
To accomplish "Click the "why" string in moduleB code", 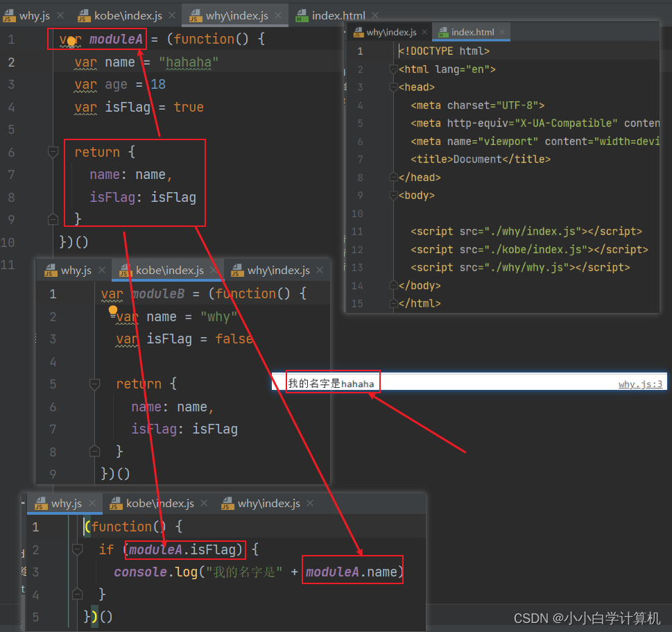I will 218,317.
